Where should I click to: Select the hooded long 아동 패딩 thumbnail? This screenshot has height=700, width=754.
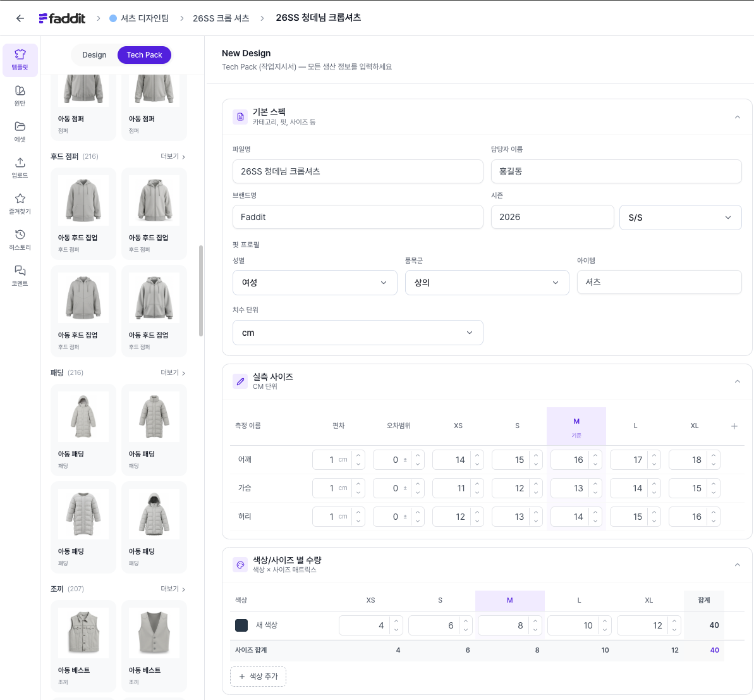pyautogui.click(x=83, y=417)
